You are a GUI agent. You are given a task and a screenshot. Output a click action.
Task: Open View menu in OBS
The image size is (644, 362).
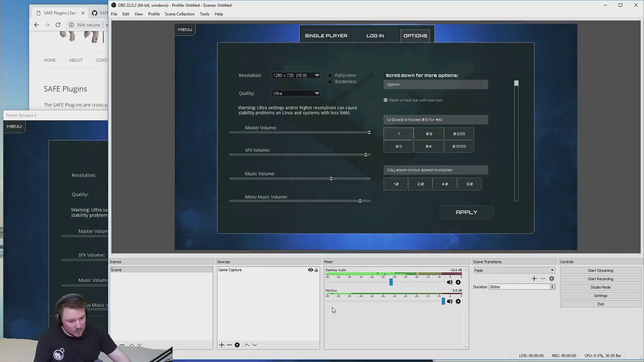(138, 14)
